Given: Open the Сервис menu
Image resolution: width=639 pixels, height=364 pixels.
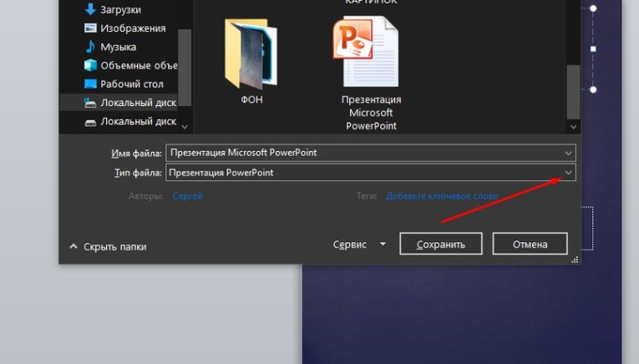Looking at the screenshot, I should 350,245.
